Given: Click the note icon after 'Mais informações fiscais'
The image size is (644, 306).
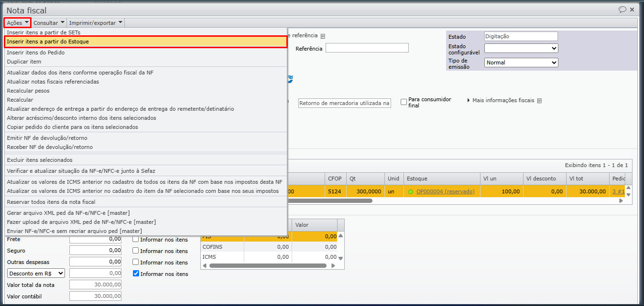Looking at the screenshot, I should click(x=539, y=101).
